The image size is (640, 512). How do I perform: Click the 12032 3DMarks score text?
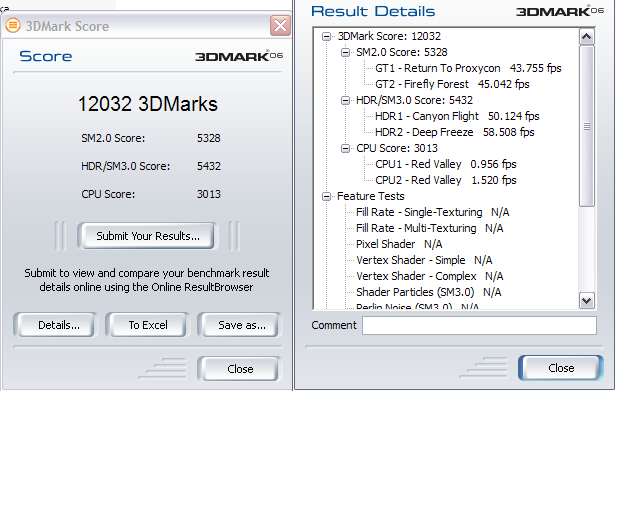[x=147, y=104]
